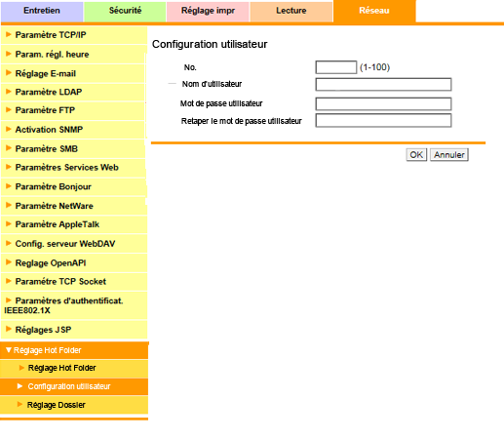Click the Annuler button
The image size is (504, 439).
(x=449, y=155)
